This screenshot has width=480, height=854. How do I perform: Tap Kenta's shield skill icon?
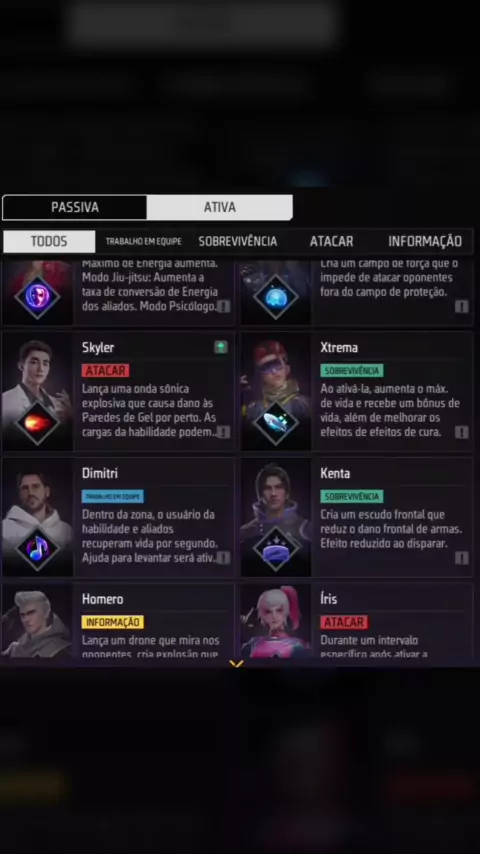click(x=276, y=549)
